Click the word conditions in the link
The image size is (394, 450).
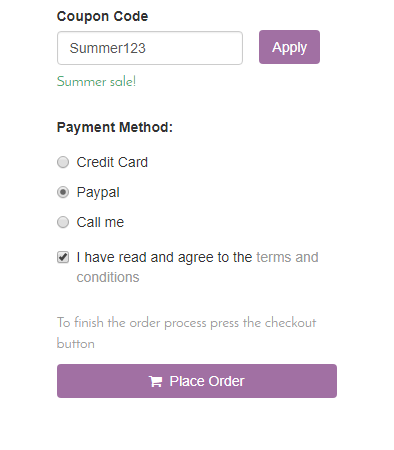tap(108, 277)
